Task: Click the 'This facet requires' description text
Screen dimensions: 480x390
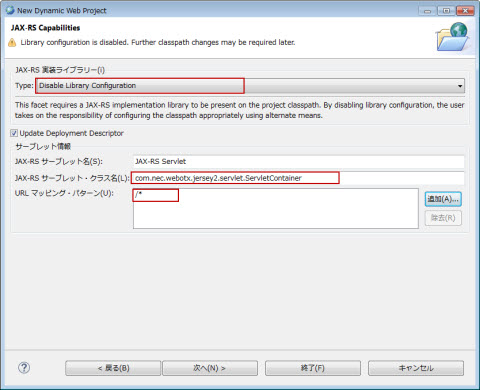Action: pos(239,110)
